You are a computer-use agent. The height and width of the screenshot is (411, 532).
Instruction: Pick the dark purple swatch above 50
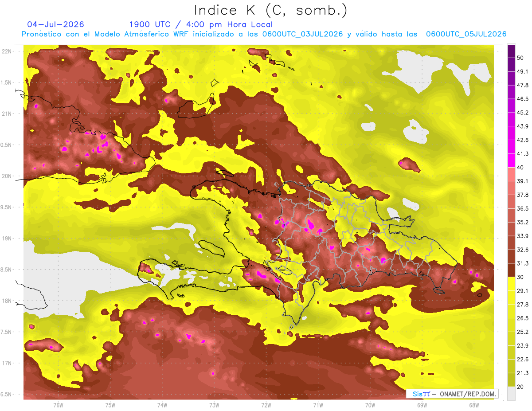[511, 51]
